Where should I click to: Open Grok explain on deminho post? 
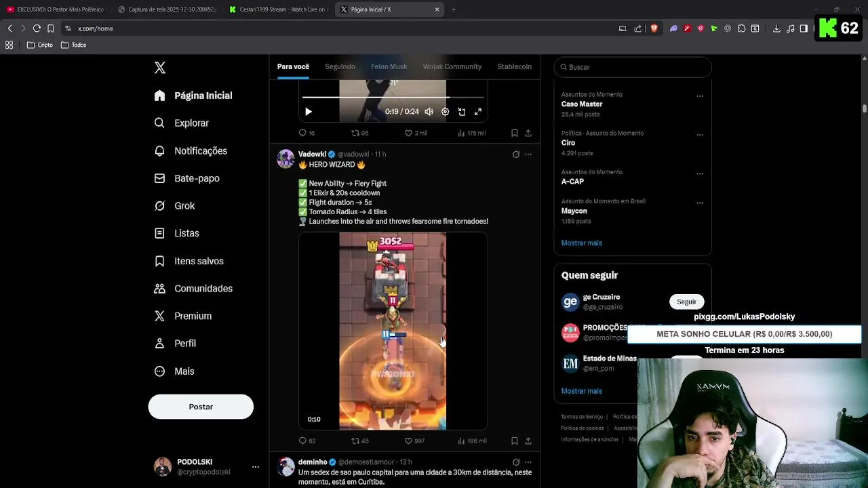[x=516, y=462]
